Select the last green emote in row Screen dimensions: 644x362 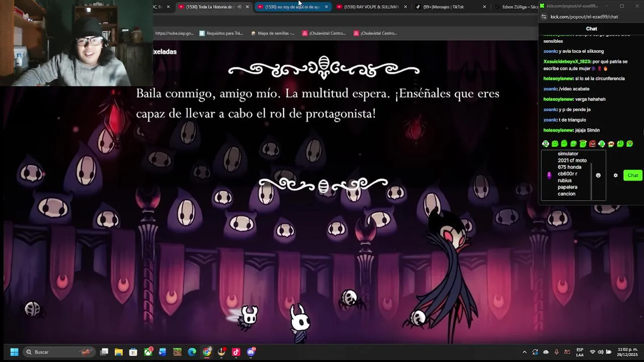[x=629, y=144]
